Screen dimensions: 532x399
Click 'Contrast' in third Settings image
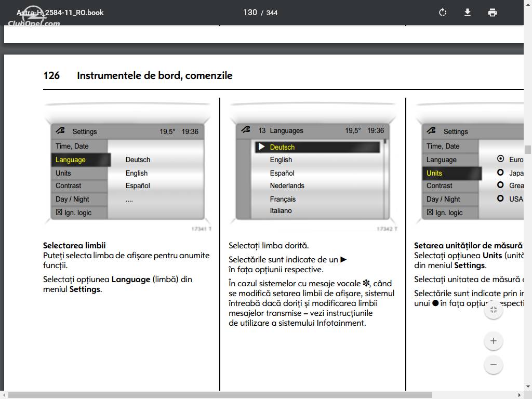coord(440,186)
